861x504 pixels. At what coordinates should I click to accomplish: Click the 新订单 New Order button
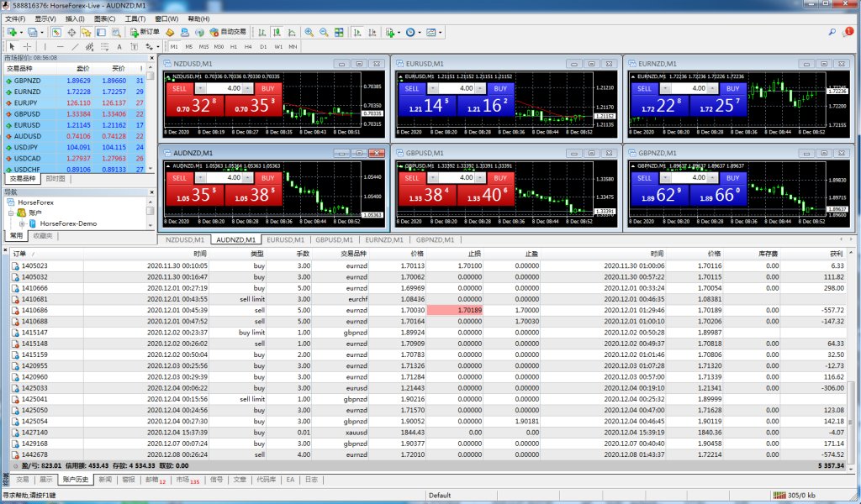144,33
